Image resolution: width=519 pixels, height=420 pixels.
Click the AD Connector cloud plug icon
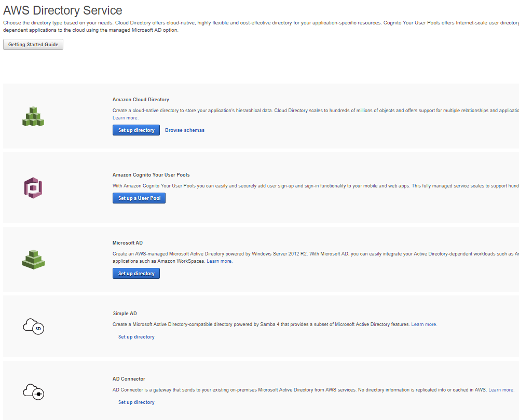coord(33,392)
